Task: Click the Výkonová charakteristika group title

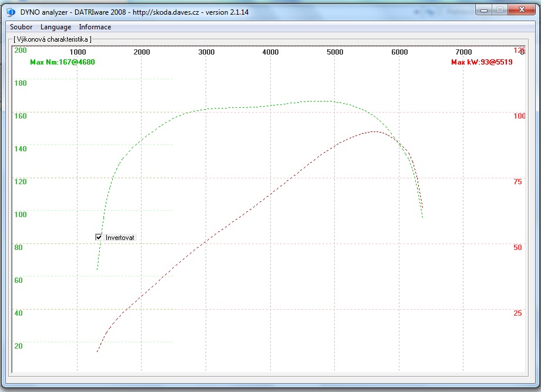Action: coord(53,39)
